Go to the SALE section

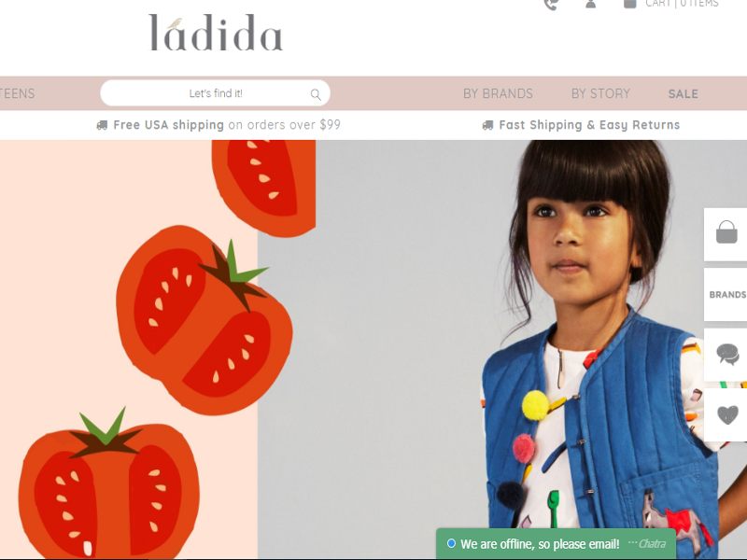684,94
